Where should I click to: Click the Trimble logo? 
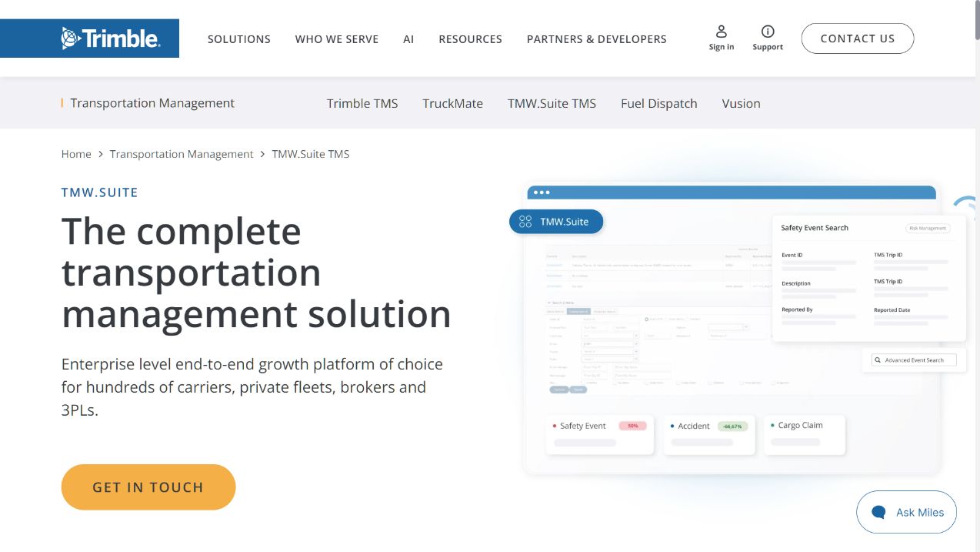[x=110, y=38]
